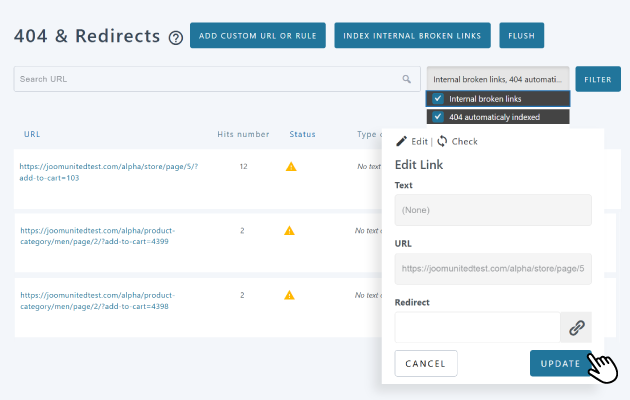The image size is (630, 400).
Task: Sort by the URL column header
Action: [x=32, y=134]
